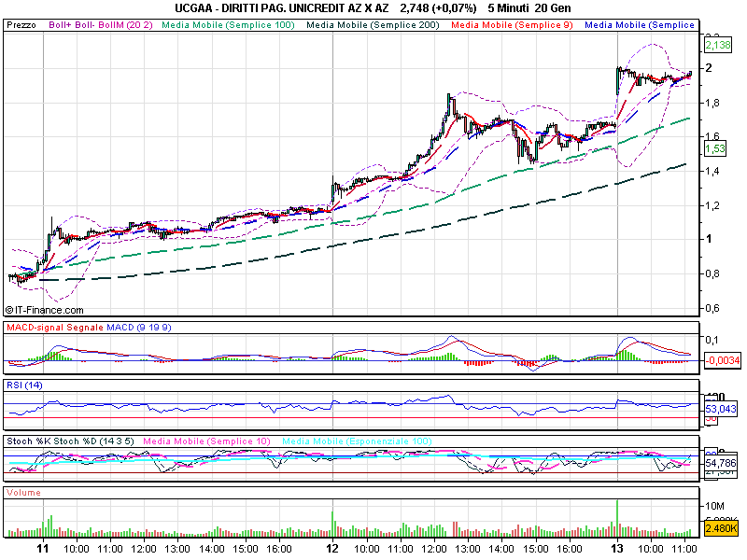The height and width of the screenshot is (560, 747).
Task: Click the day '13' date marker on time axis
Action: pyautogui.click(x=617, y=549)
